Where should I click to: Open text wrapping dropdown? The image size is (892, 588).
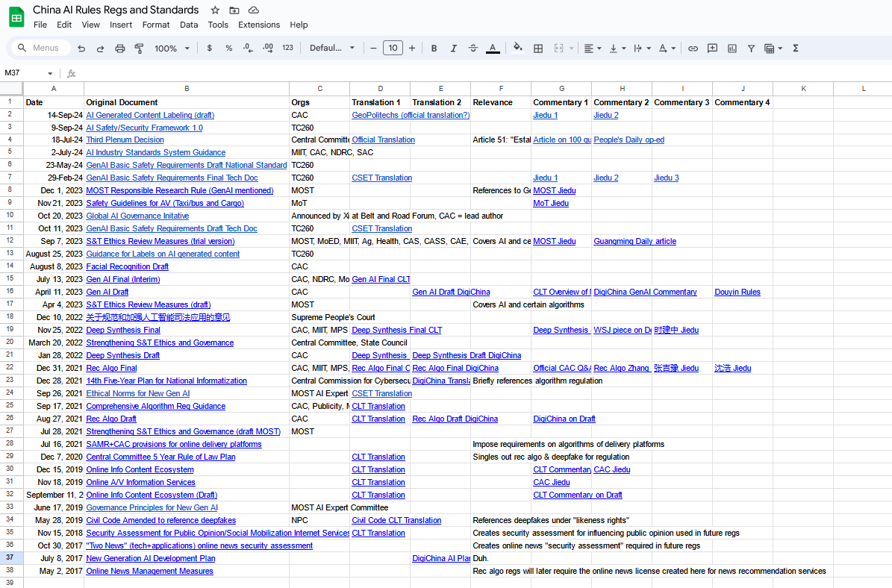[x=642, y=49]
